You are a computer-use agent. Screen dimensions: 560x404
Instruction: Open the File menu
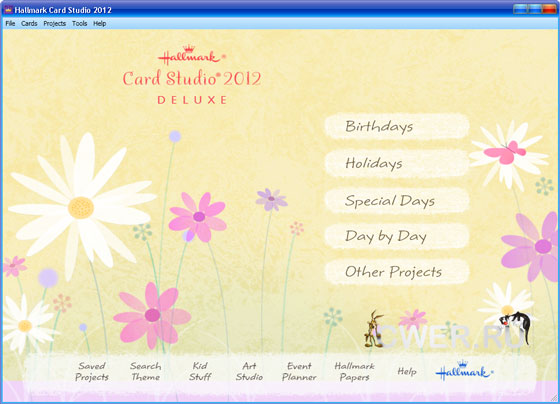pos(10,24)
